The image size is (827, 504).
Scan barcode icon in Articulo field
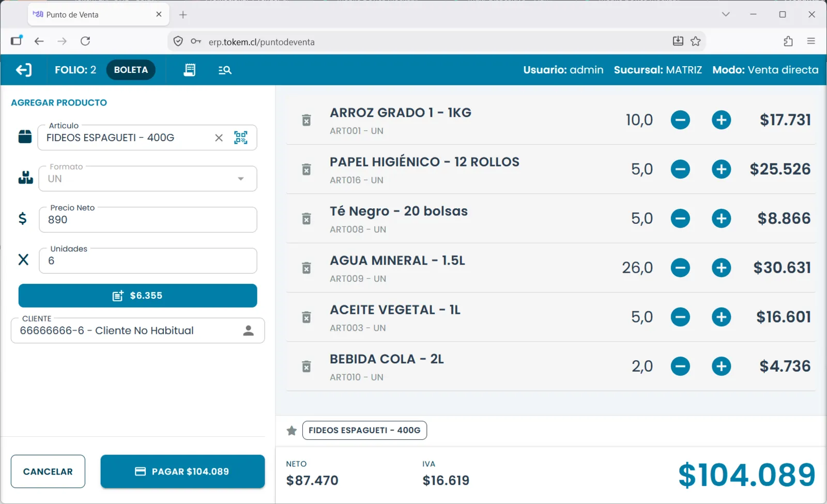[x=241, y=138]
